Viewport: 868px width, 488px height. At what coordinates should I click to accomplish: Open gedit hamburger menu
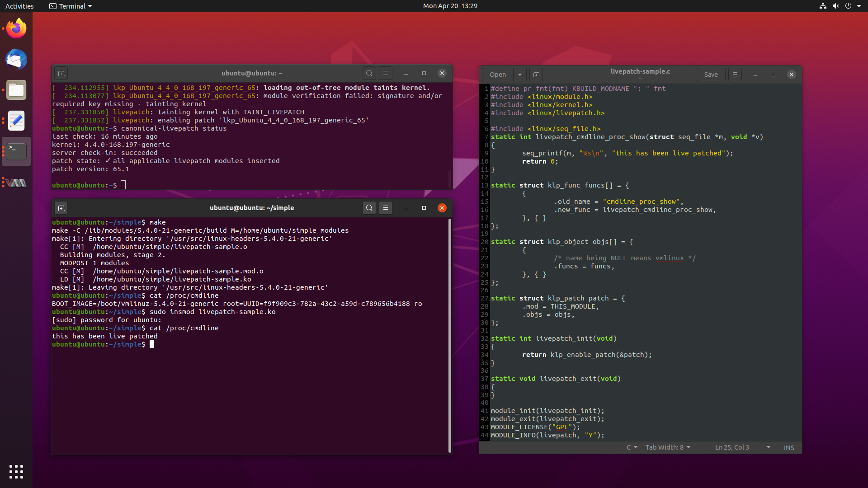(735, 75)
